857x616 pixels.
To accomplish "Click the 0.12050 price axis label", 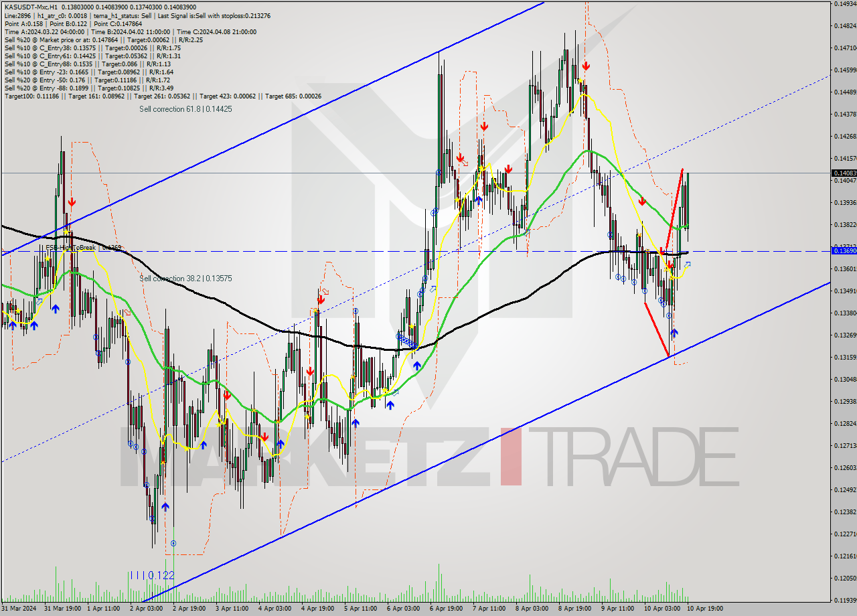I will pos(844,578).
